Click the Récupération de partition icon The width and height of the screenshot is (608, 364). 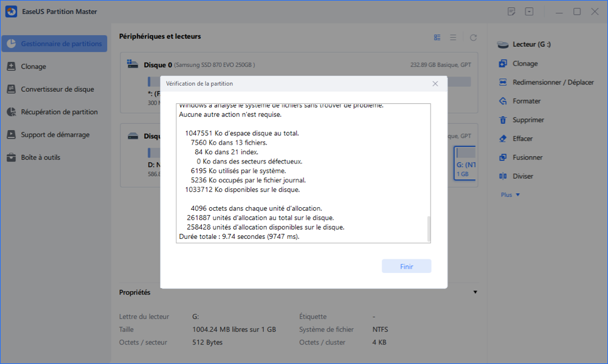tap(11, 112)
